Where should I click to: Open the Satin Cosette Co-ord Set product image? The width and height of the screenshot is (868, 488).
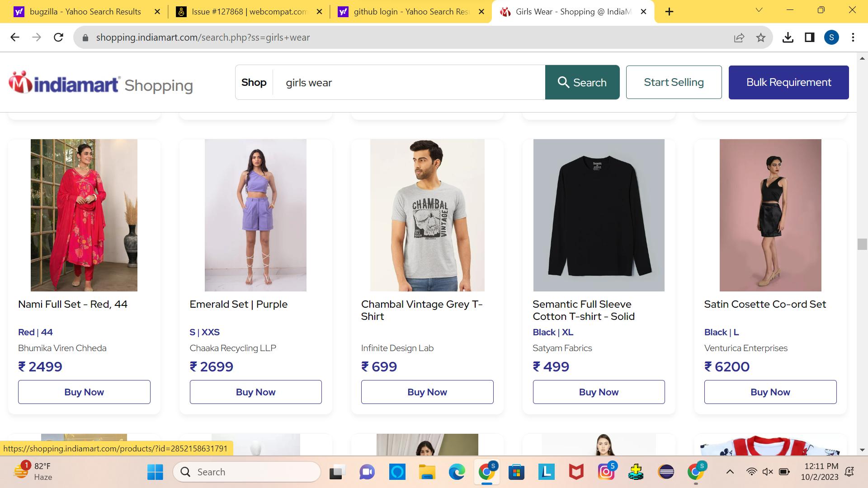click(x=770, y=215)
